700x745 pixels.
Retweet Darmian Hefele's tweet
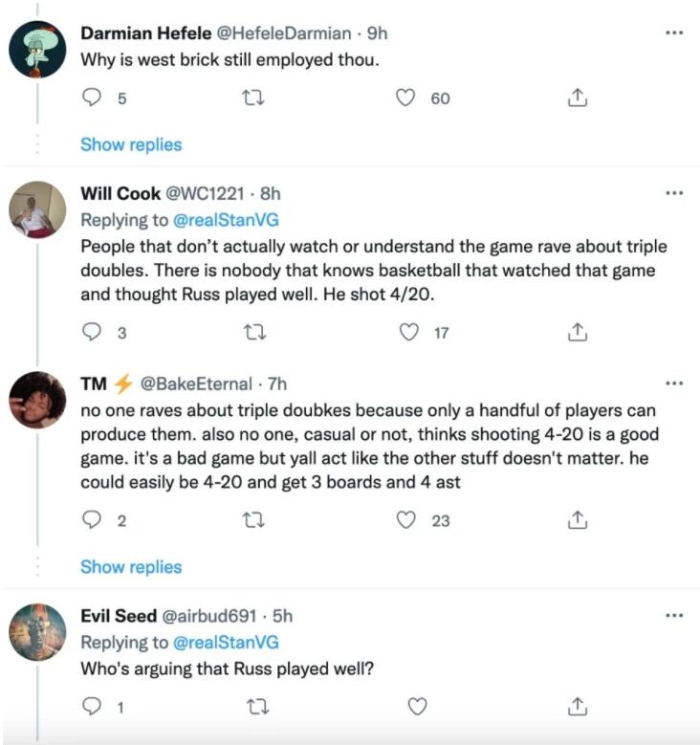click(256, 97)
